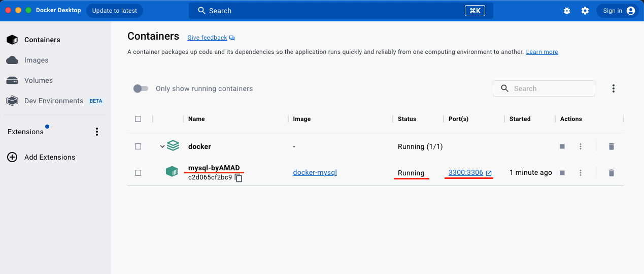This screenshot has width=644, height=274.
Task: Stop the docker group
Action: point(562,146)
